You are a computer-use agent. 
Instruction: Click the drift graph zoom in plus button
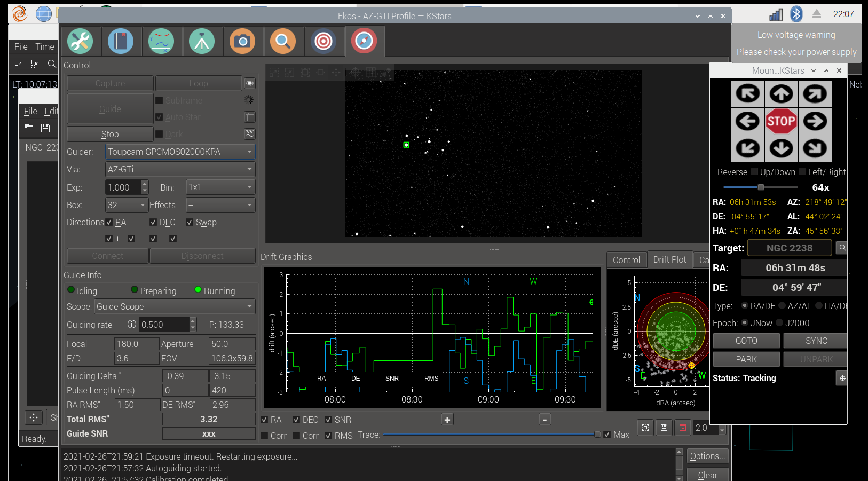447,420
